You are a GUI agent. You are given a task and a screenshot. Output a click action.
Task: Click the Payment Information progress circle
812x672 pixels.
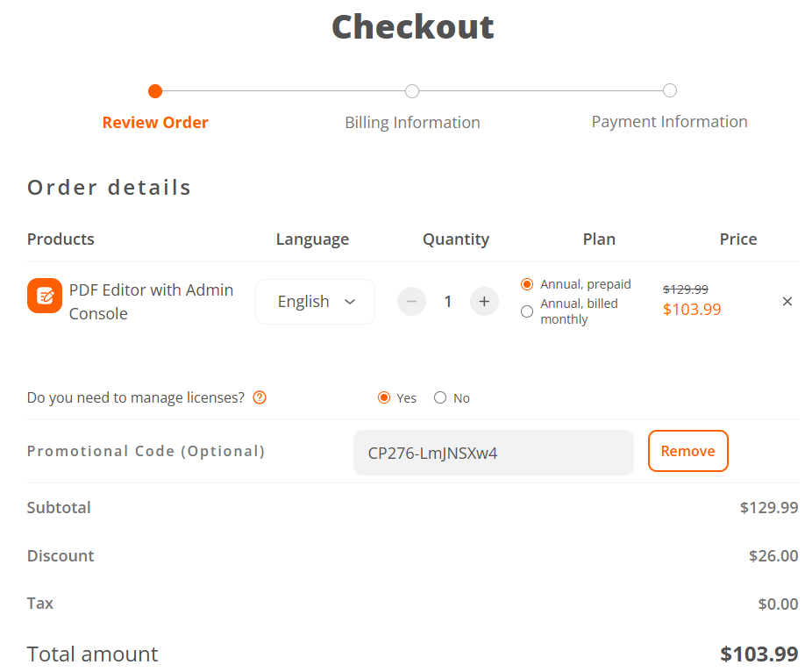pos(669,90)
